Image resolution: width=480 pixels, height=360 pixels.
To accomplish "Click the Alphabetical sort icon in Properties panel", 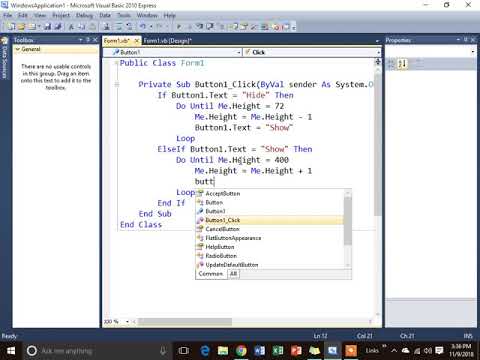I will (x=402, y=63).
